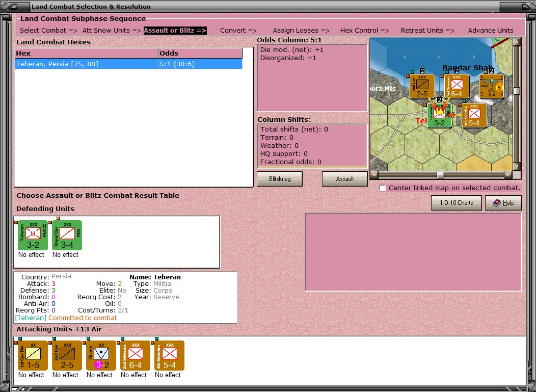Pick 2nd Cav 2-5 in Attacking Units list
The height and width of the screenshot is (392, 536).
tap(67, 355)
